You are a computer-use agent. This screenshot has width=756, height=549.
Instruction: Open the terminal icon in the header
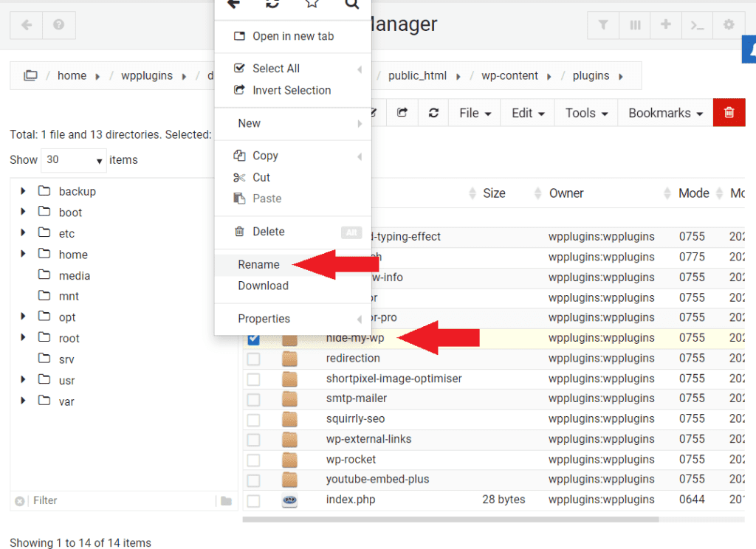pyautogui.click(x=697, y=24)
